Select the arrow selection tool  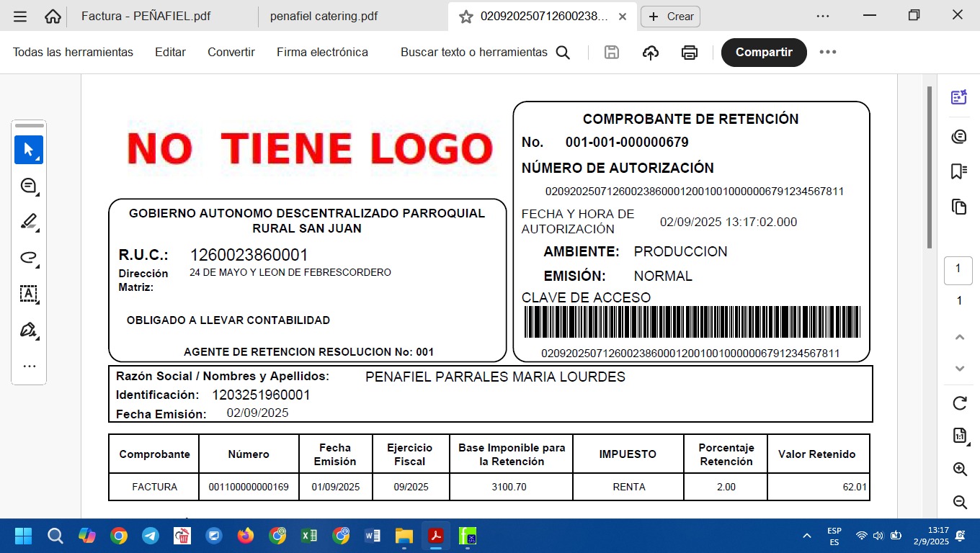pos(29,150)
